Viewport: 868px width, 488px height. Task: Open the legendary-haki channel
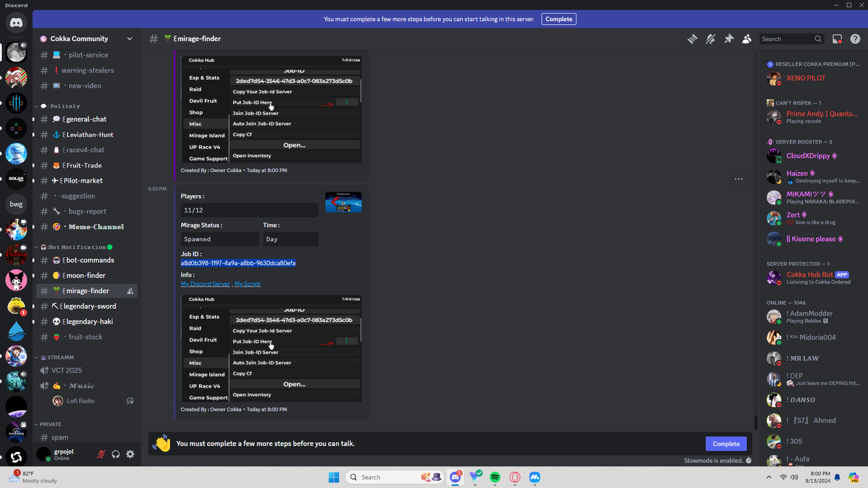click(87, 322)
